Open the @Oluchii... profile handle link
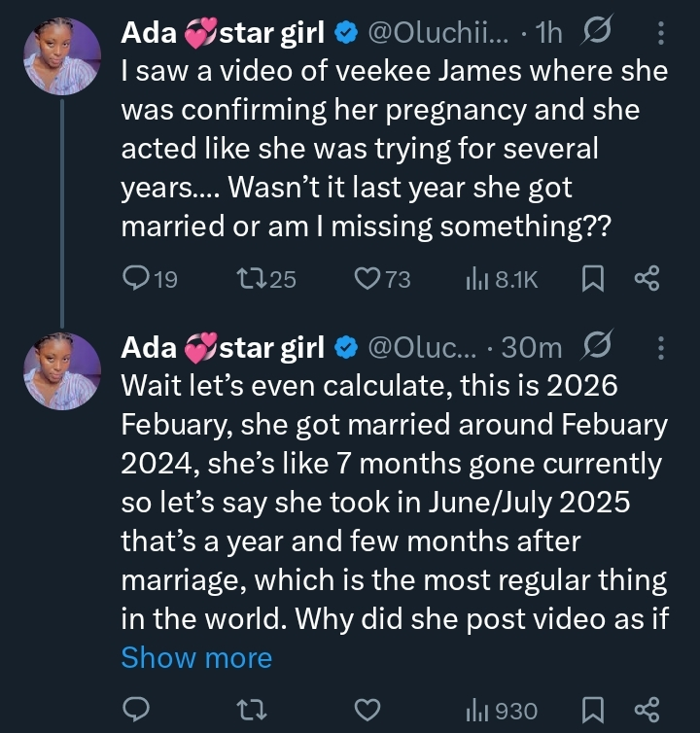700x733 pixels. tap(436, 34)
